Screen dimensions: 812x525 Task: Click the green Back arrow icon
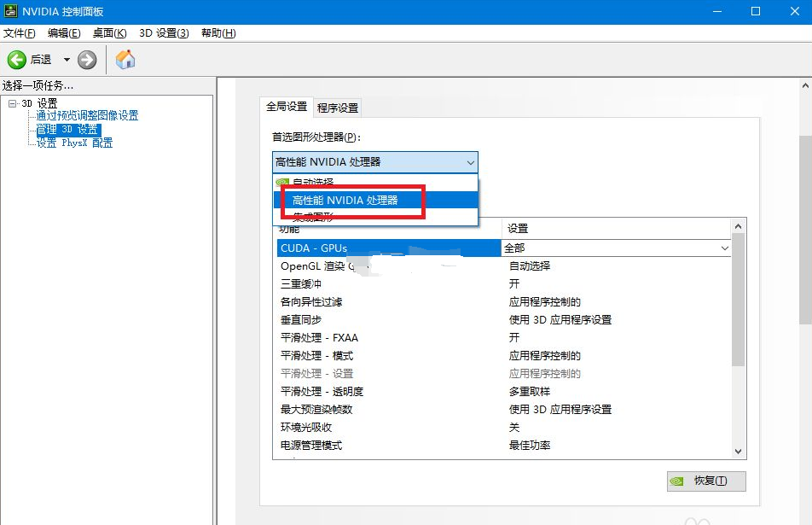(x=16, y=60)
